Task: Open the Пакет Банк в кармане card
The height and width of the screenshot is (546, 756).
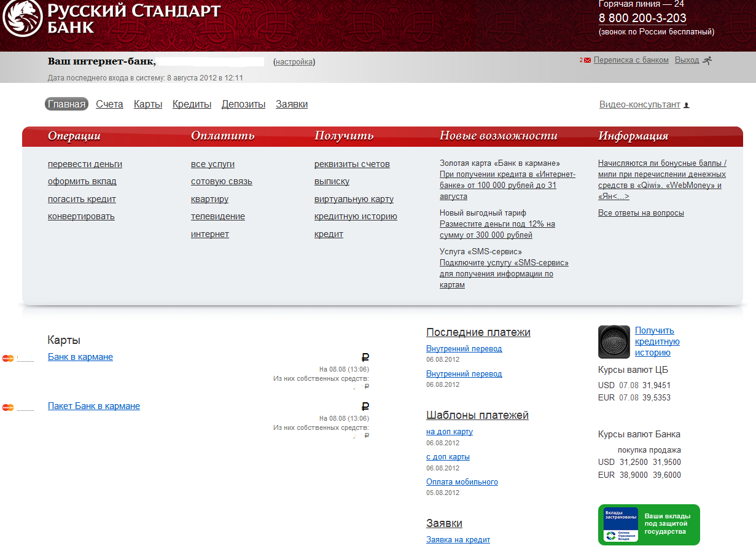Action: tap(94, 406)
